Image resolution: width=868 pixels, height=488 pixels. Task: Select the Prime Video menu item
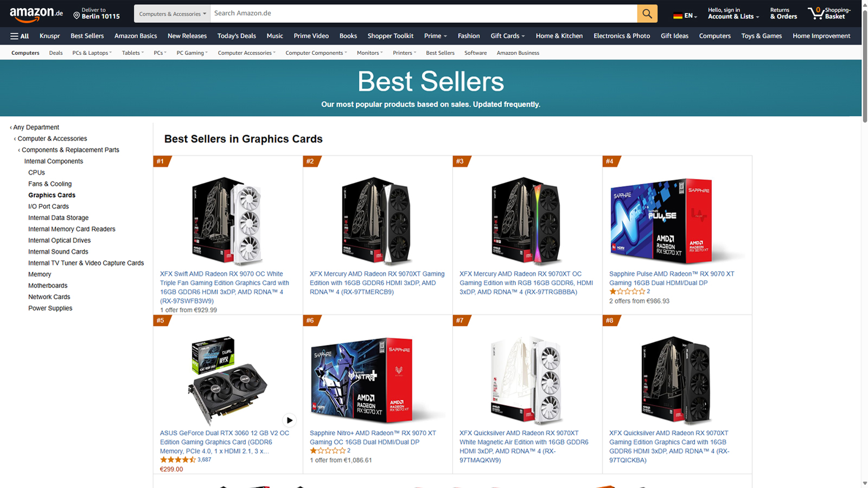311,36
